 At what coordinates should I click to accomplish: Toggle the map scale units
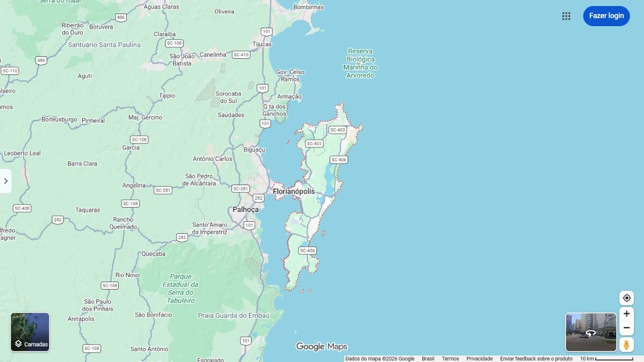pos(606,358)
